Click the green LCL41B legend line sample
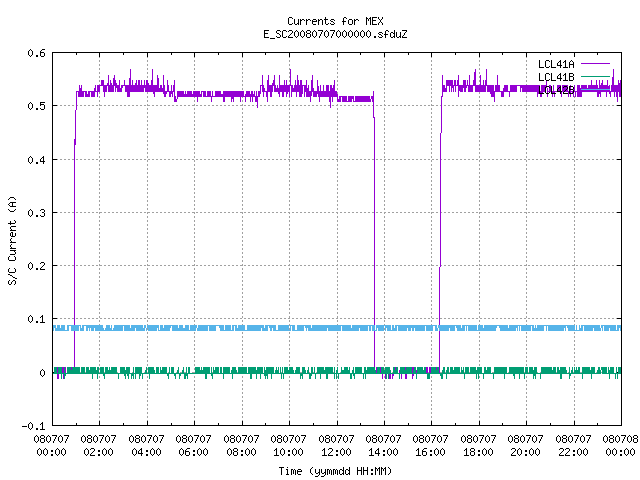The image size is (640, 480). coord(595,76)
